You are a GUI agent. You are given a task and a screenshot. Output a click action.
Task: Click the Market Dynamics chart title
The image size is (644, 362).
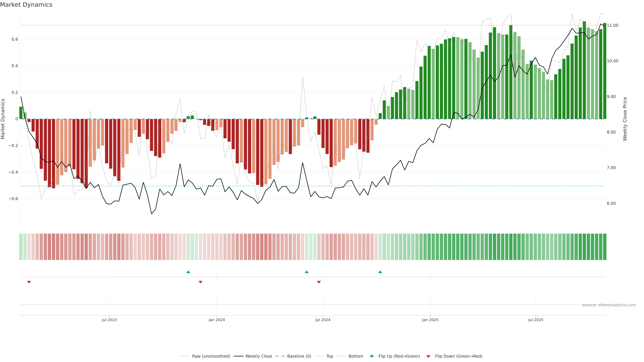coord(26,5)
